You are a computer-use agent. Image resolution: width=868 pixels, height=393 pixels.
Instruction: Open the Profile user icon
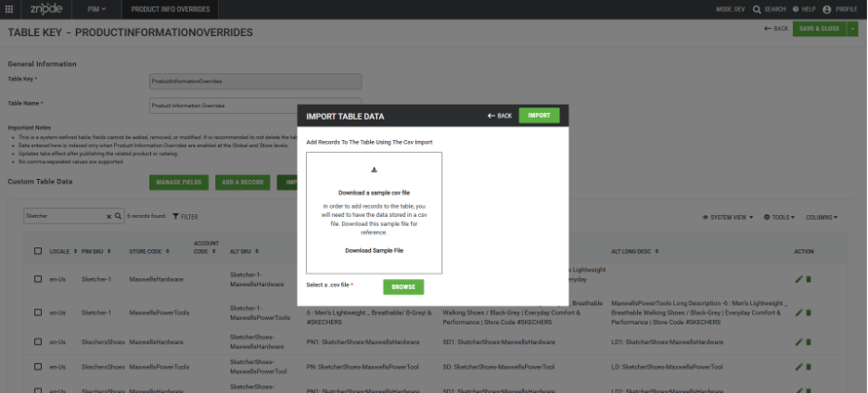click(x=827, y=9)
